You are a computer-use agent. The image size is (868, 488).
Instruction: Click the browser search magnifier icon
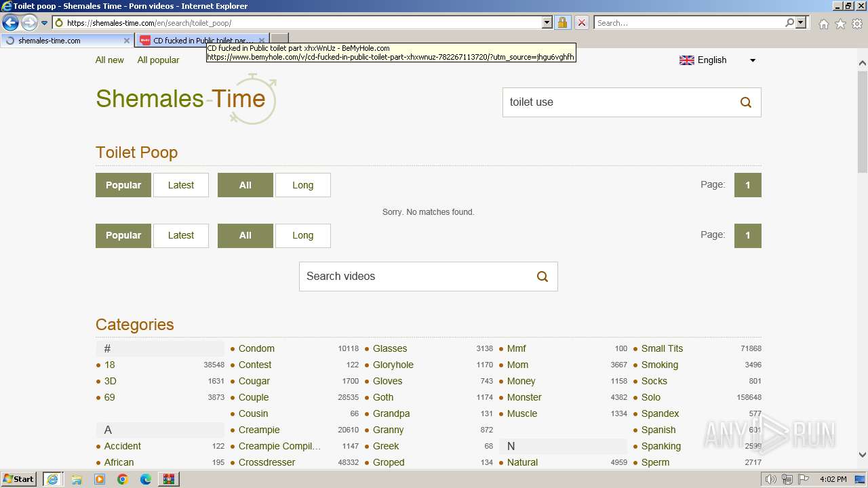pos(789,23)
